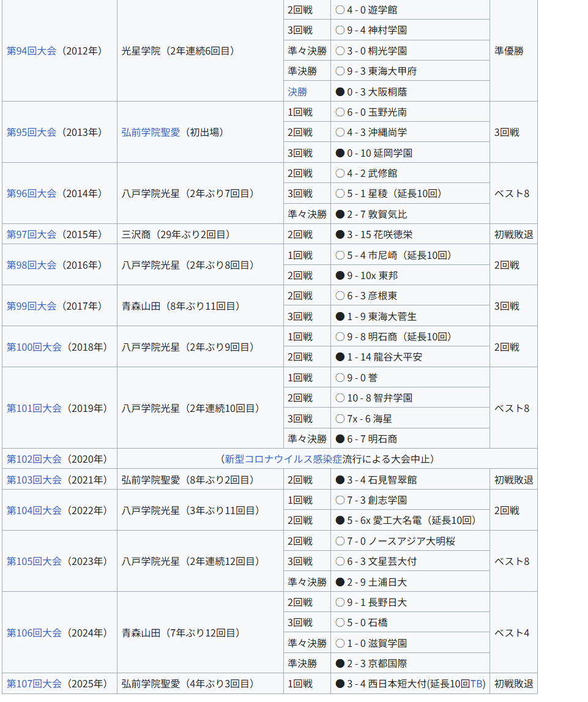Click the TB link beside 西日本短大付
The height and width of the screenshot is (702, 588).
click(477, 684)
